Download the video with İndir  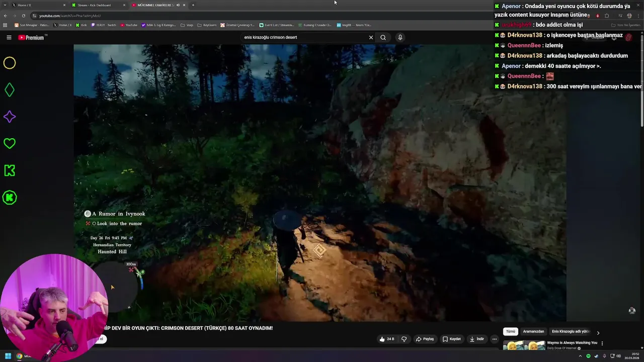click(x=476, y=339)
